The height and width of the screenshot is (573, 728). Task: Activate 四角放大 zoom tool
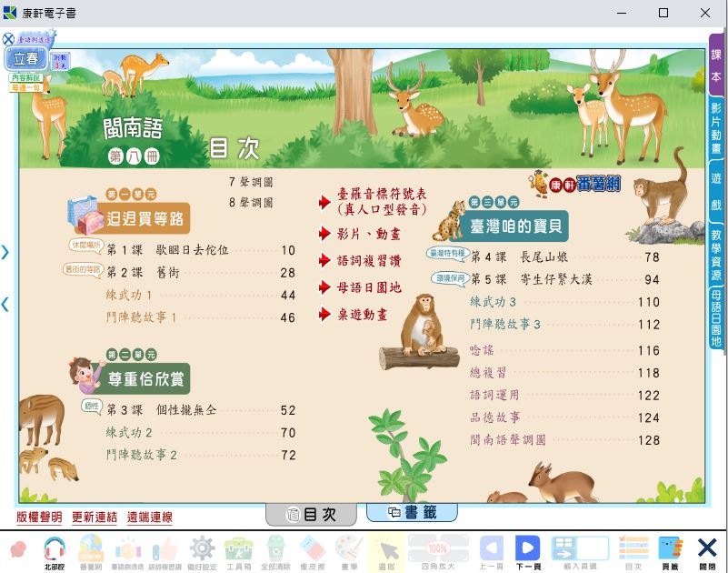[x=438, y=553]
